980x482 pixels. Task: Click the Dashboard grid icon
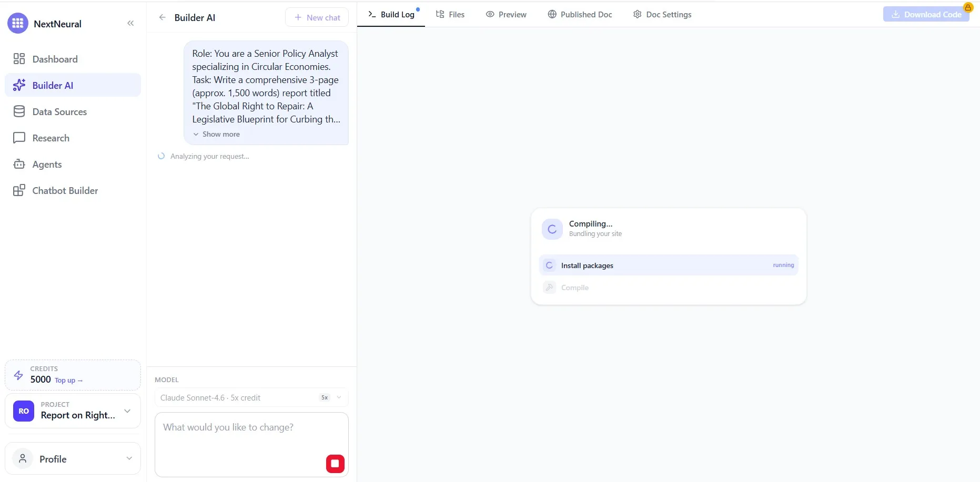[x=19, y=59]
